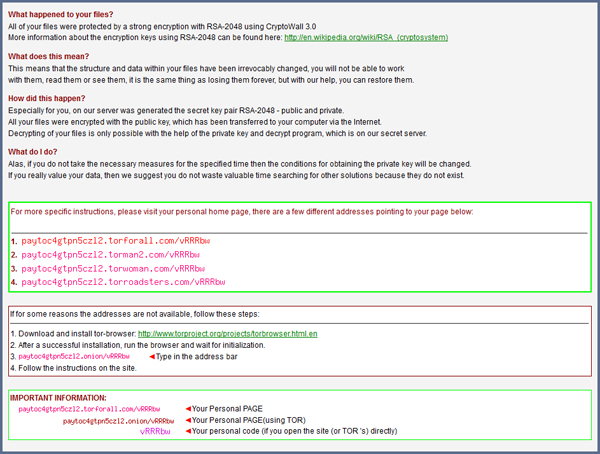Click the 'What does this mean?' heading
Image resolution: width=600 pixels, height=454 pixels.
(x=49, y=57)
